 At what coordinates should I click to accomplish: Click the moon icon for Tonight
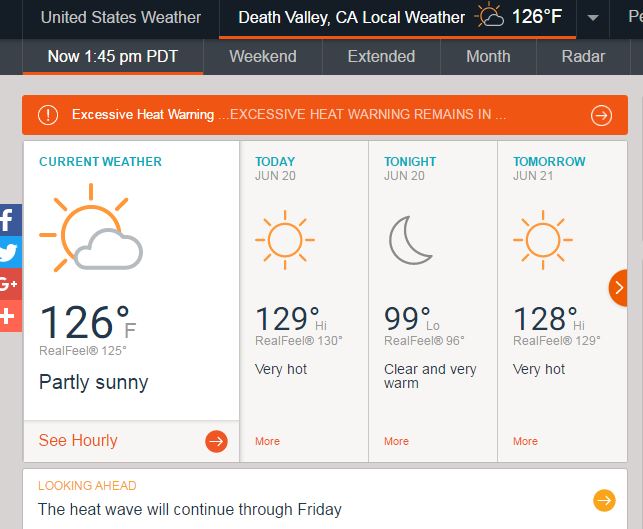(x=410, y=240)
